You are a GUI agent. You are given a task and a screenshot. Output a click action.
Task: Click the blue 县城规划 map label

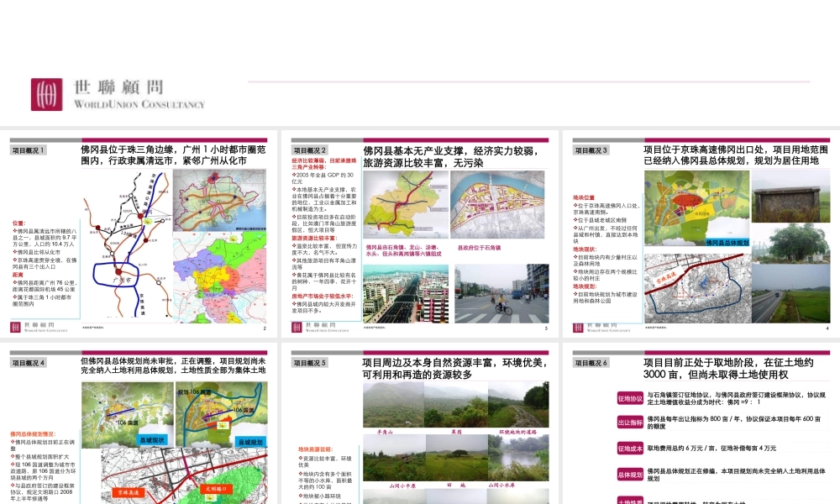click(250, 443)
